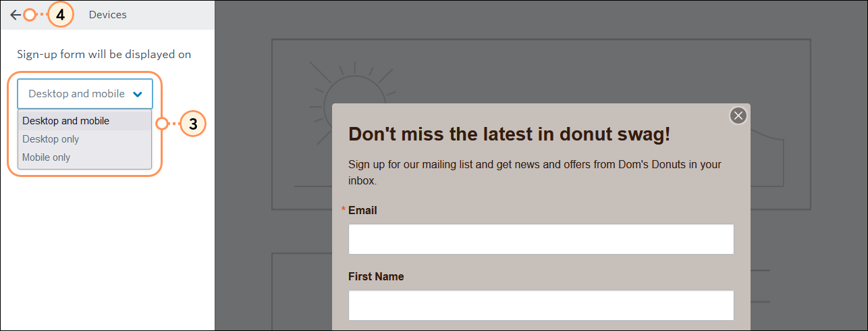
Task: Click the numbered step 3 callout badge
Action: (x=193, y=124)
